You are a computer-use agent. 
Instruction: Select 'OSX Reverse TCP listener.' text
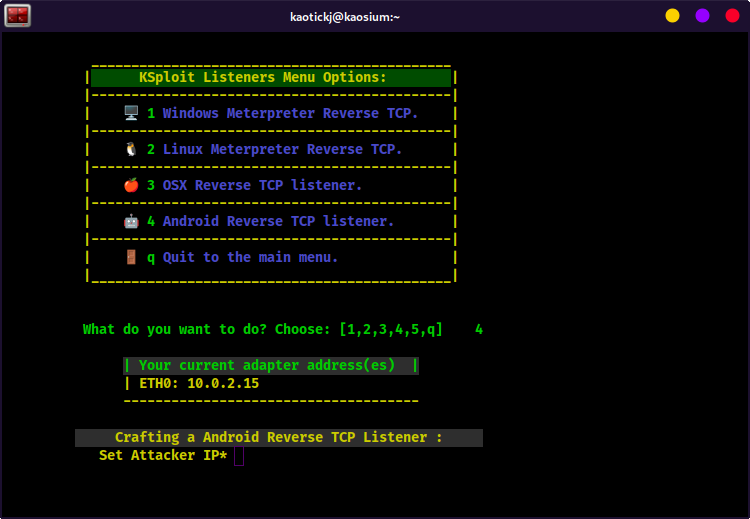pyautogui.click(x=262, y=185)
